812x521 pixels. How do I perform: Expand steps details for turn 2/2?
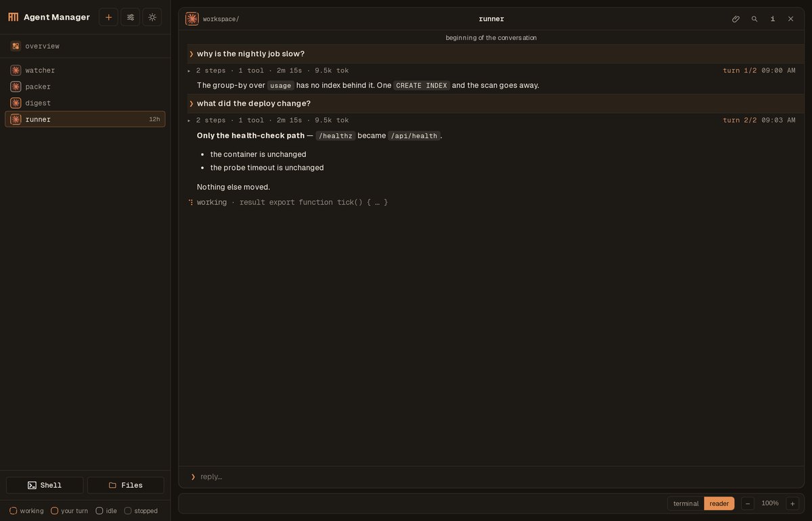click(x=189, y=120)
